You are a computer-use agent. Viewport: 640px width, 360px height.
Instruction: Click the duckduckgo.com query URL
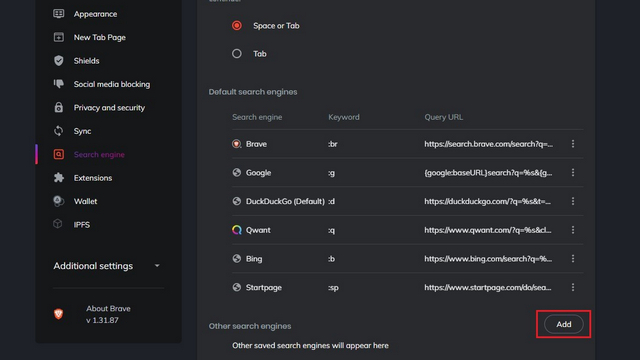[487, 201]
